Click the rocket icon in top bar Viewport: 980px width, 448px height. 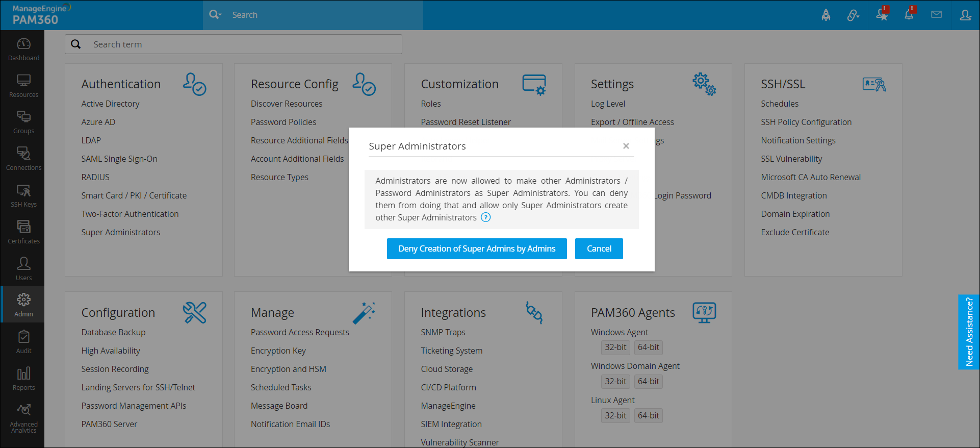click(x=826, y=15)
